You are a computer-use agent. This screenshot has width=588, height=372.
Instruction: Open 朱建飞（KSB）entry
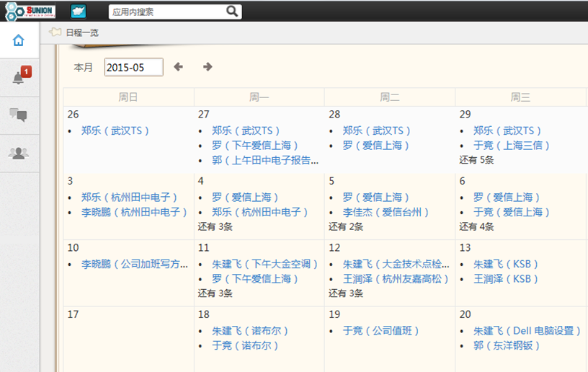[x=506, y=264]
